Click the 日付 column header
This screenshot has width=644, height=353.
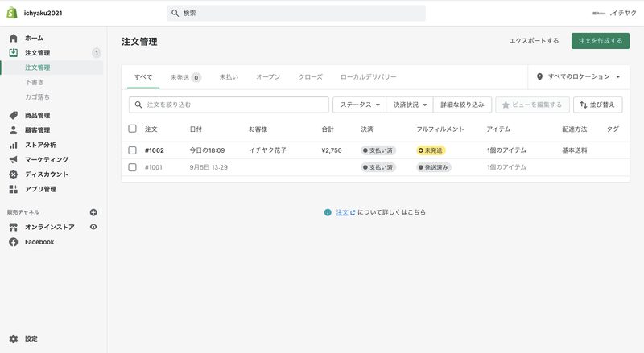(x=196, y=129)
